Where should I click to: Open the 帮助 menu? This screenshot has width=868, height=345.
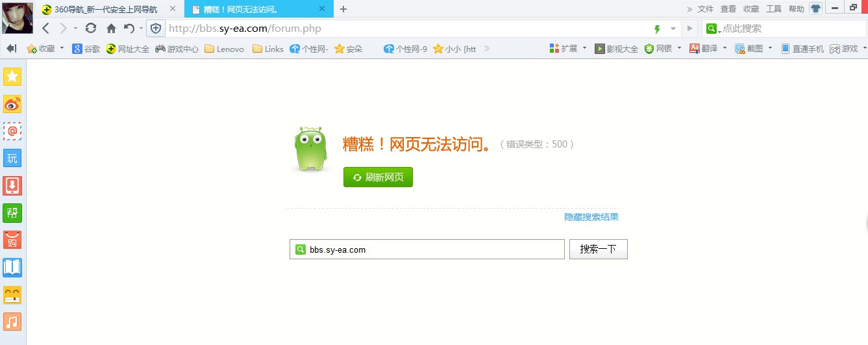tap(797, 9)
